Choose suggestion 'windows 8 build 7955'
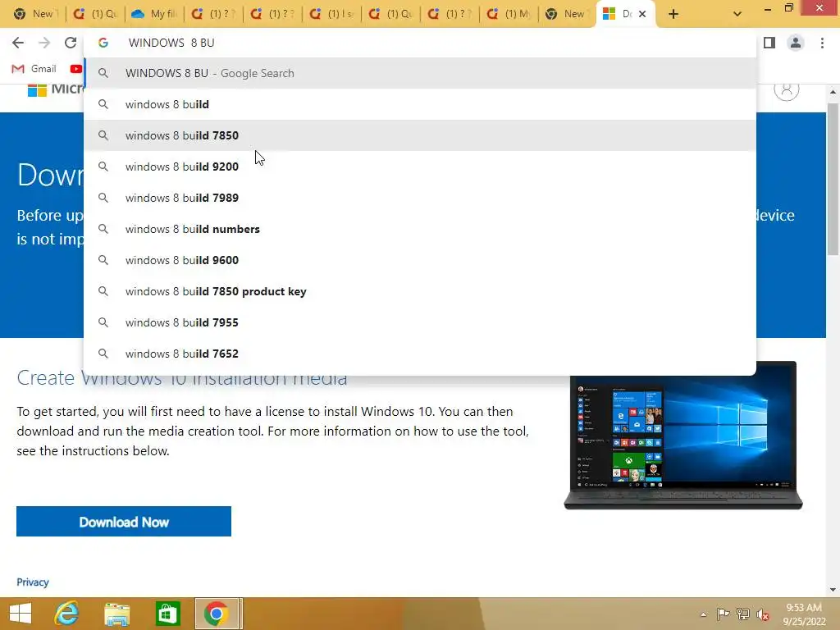 coord(420,322)
